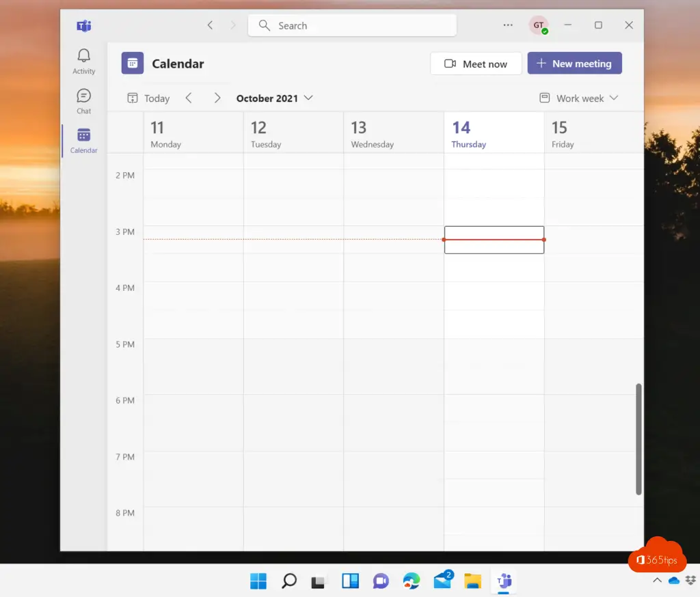The image size is (700, 597).
Task: Open the Activity bell icon
Action: [84, 61]
